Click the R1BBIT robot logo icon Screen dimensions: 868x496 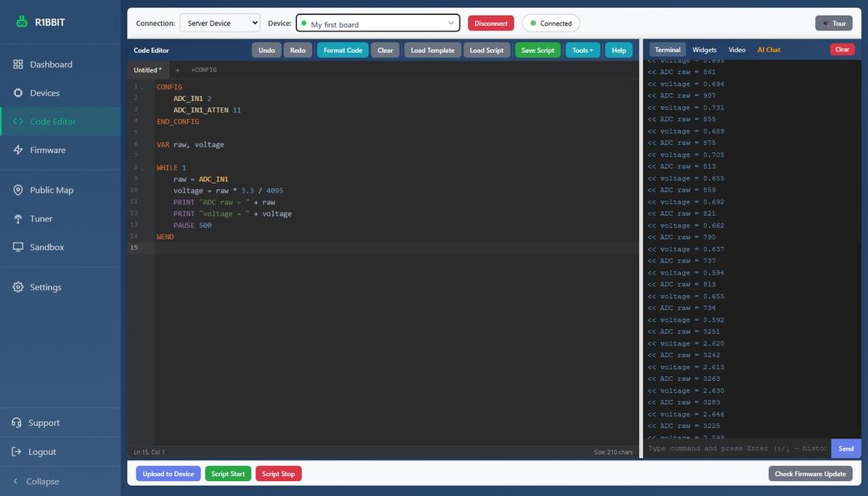point(21,21)
